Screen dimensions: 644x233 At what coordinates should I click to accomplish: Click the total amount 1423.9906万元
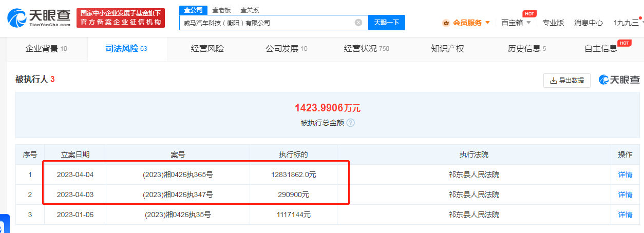(328, 108)
